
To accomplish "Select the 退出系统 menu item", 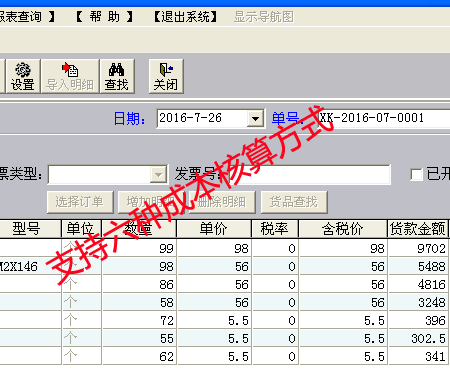I will coord(185,16).
